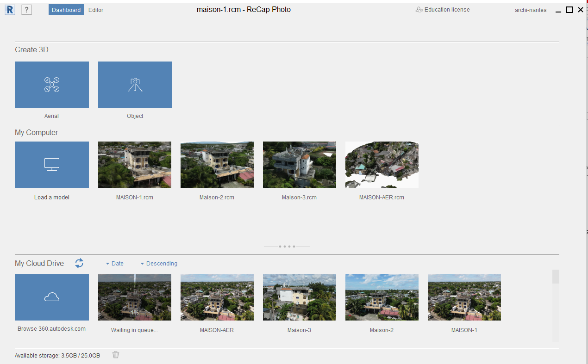This screenshot has height=364, width=588.
Task: Create a new Object 3D project
Action: (x=135, y=85)
